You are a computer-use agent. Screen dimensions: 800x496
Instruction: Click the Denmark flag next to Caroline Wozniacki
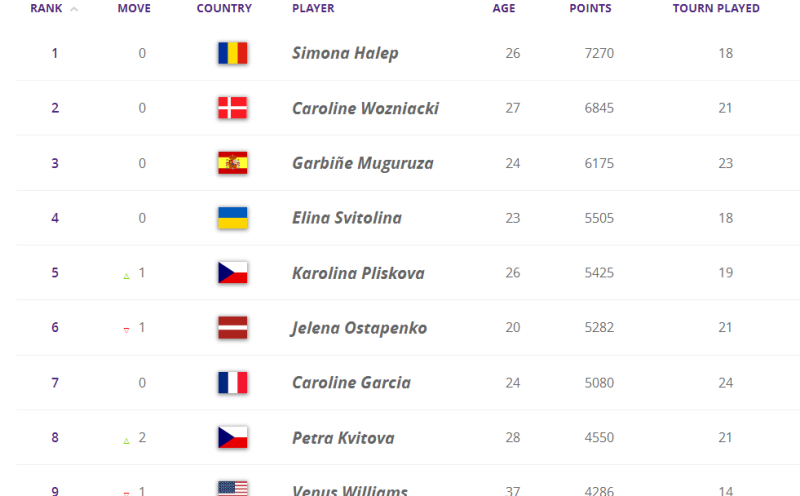click(233, 108)
